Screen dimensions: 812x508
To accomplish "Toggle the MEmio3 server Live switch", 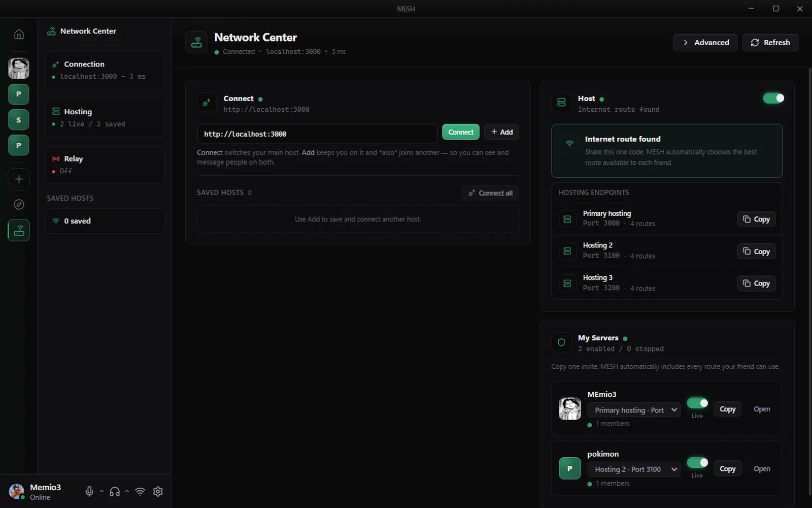I will [x=697, y=403].
